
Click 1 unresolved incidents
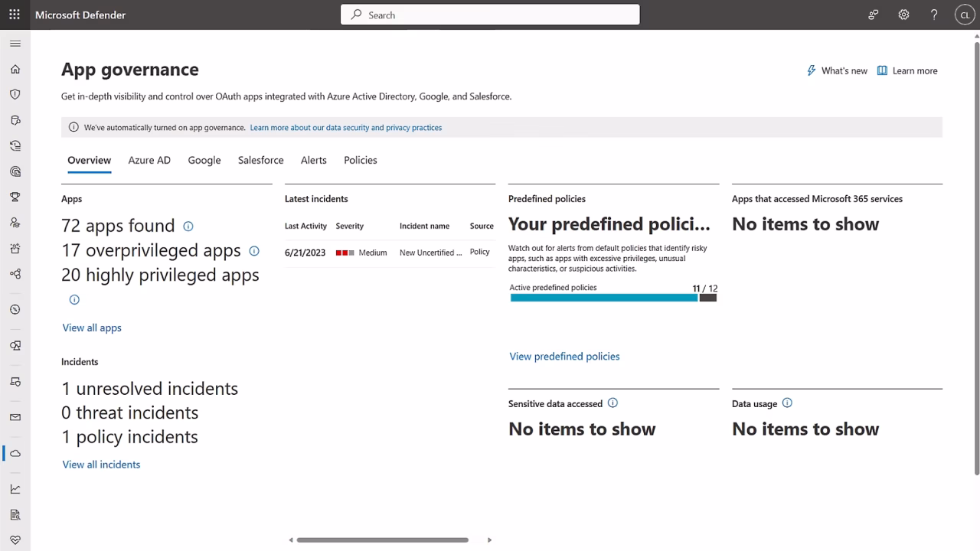tap(150, 389)
